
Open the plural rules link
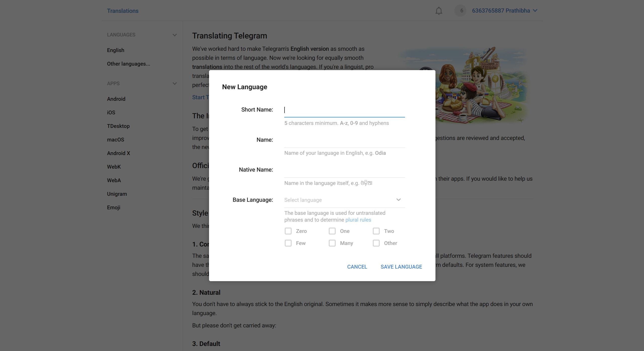point(358,220)
